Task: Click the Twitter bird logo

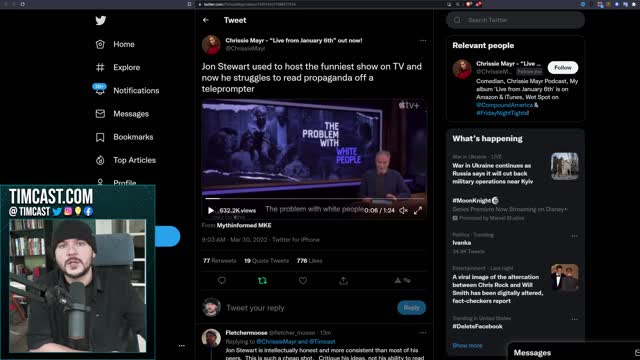Action: 100,20
